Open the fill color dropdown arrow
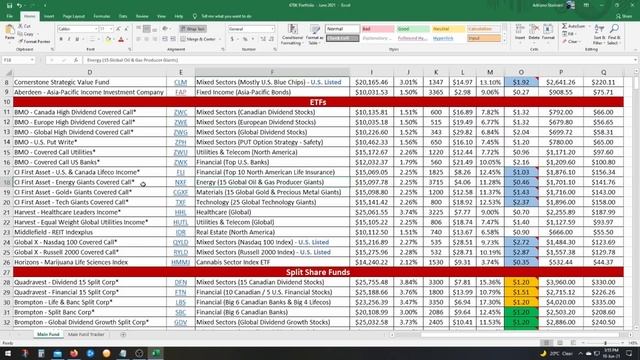Screen dimensions: 640x360 coord(113,40)
